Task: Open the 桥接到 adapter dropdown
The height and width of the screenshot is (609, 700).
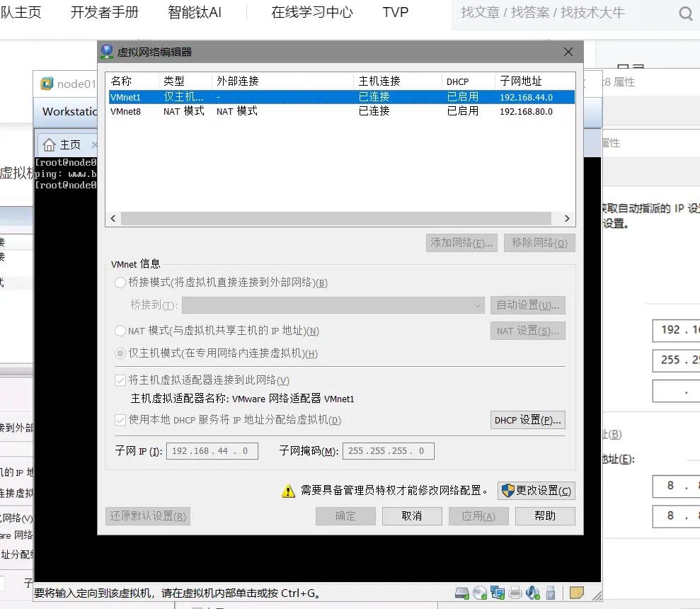Action: (333, 306)
